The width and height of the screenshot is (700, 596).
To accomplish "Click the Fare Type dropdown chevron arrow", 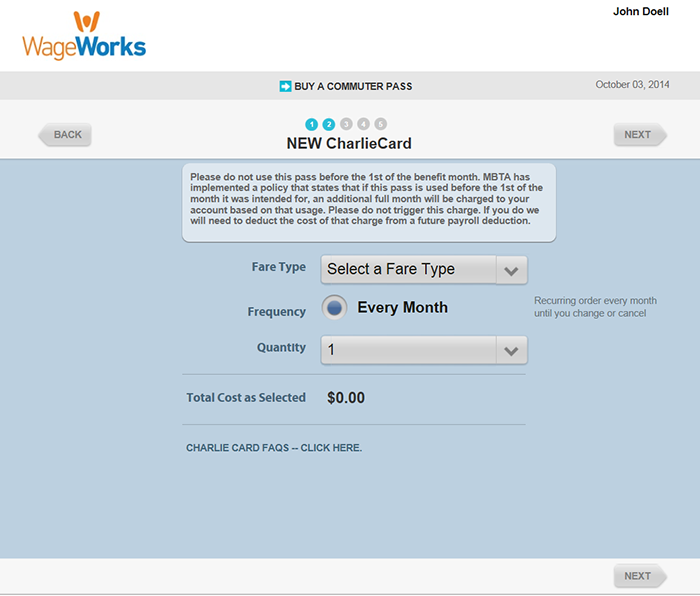I will [511, 270].
